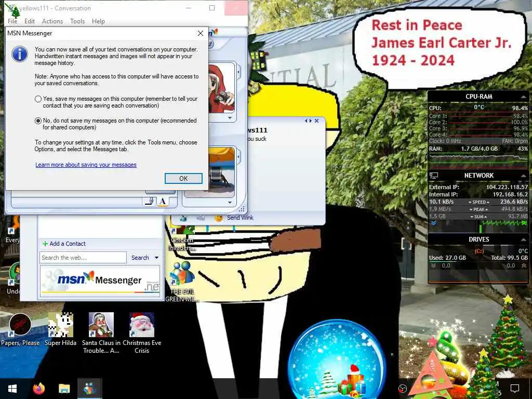Open the Christmas Eve Crisis desktop shortcut
This screenshot has width=532, height=399.
point(142,332)
